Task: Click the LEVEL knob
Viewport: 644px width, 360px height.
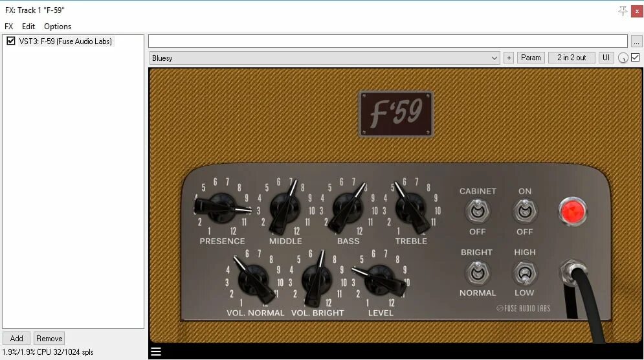Action: 379,280
